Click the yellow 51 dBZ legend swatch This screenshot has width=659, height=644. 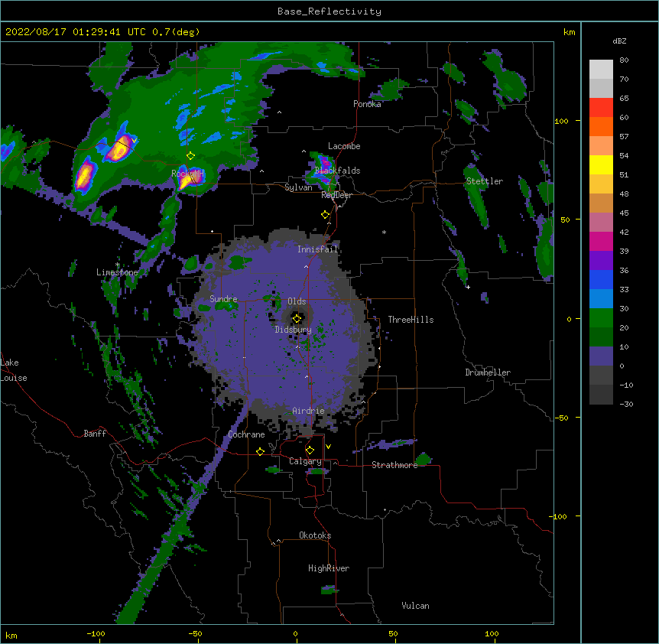[x=601, y=164]
